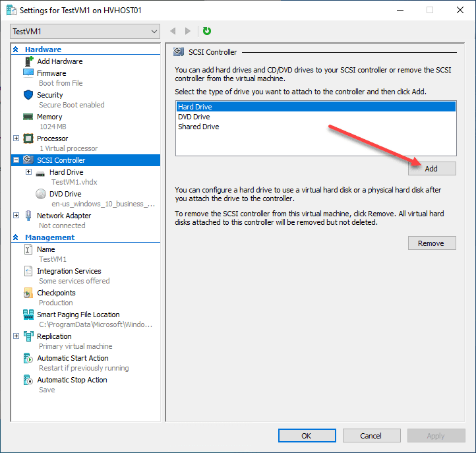476x453 pixels.
Task: Click the Cancel button
Action: coord(371,436)
